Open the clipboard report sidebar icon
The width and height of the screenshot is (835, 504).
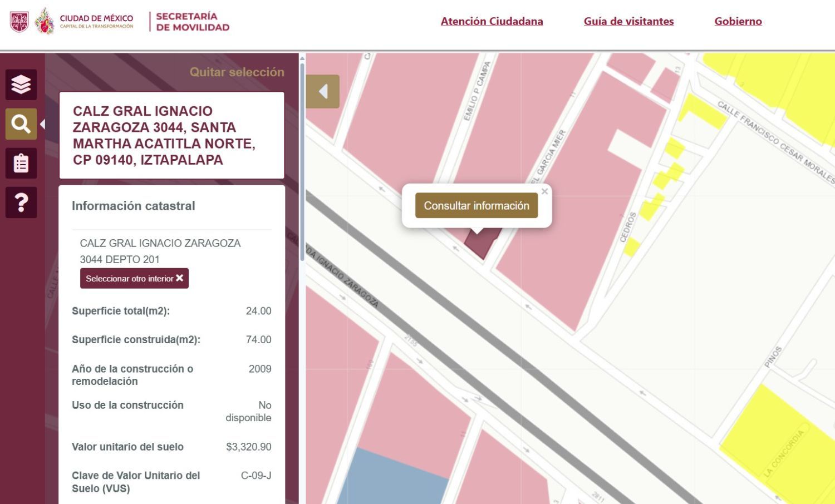coord(21,163)
